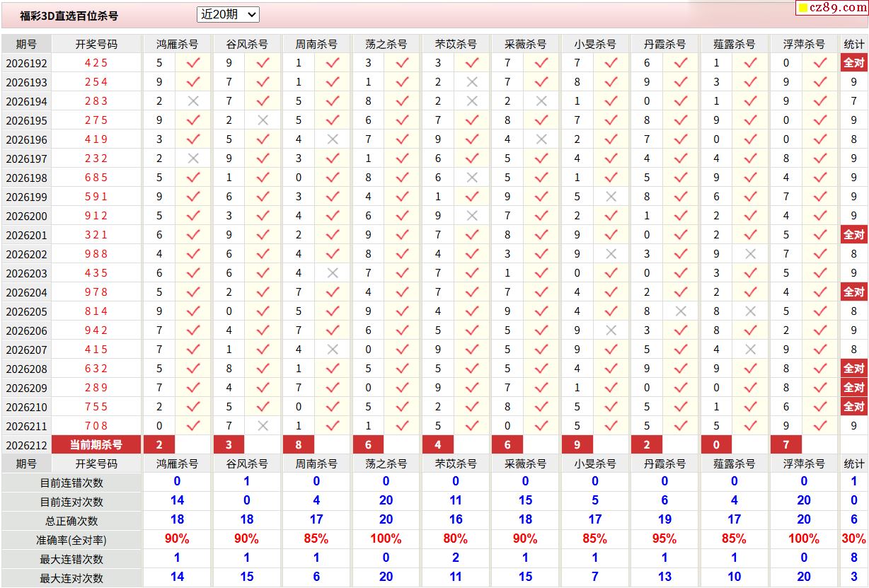The image size is (869, 588).
Task: Click 浮萍's current kill number 7 box
Action: pyautogui.click(x=786, y=444)
